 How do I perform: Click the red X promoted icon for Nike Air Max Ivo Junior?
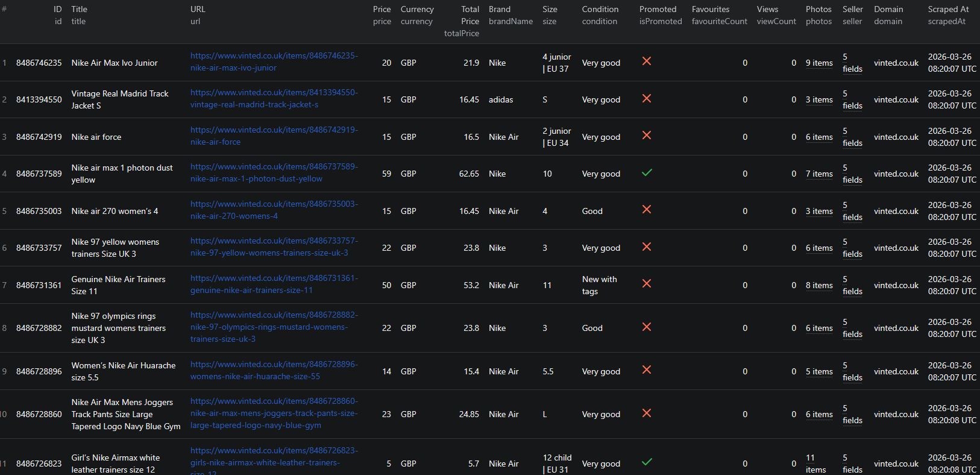646,61
